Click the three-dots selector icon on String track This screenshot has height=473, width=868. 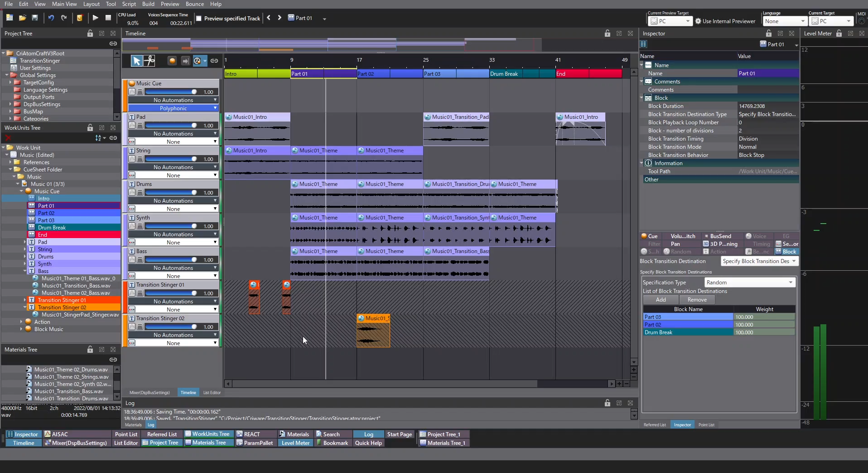click(132, 175)
